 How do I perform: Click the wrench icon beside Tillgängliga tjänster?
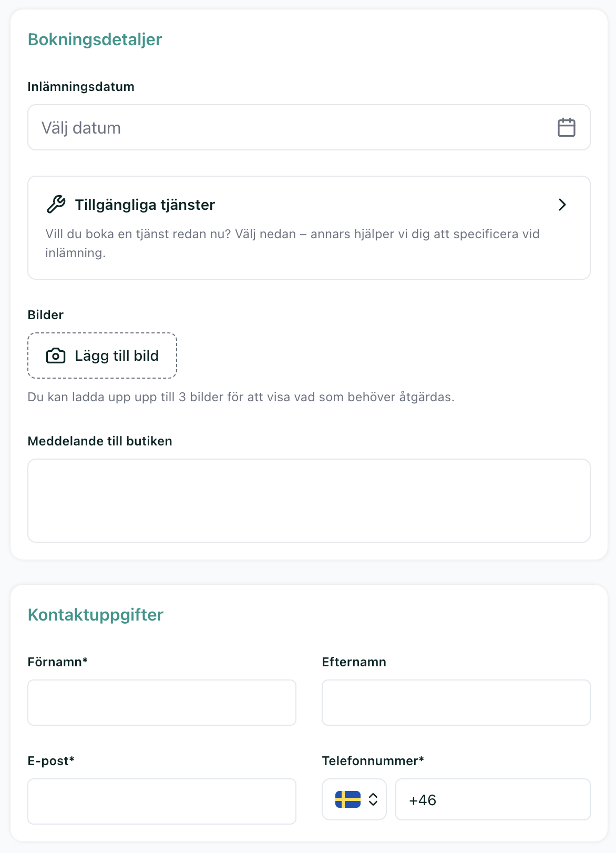pos(56,204)
